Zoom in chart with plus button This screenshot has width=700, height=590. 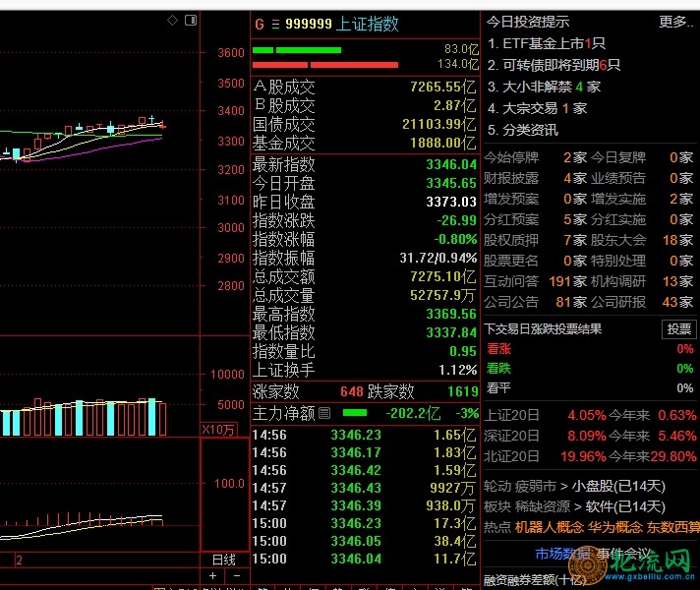pyautogui.click(x=213, y=575)
